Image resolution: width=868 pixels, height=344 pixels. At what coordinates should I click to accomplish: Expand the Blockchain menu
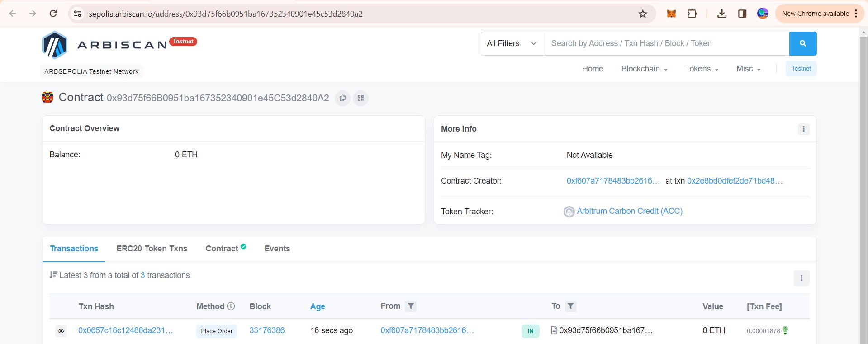pyautogui.click(x=644, y=69)
